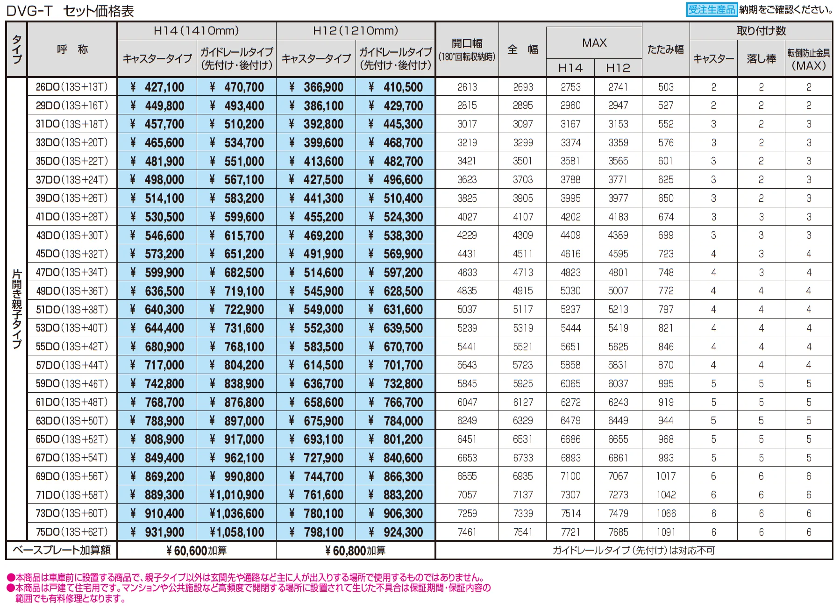Click the folded width value "1091"
The width and height of the screenshot is (840, 616).
click(x=666, y=532)
